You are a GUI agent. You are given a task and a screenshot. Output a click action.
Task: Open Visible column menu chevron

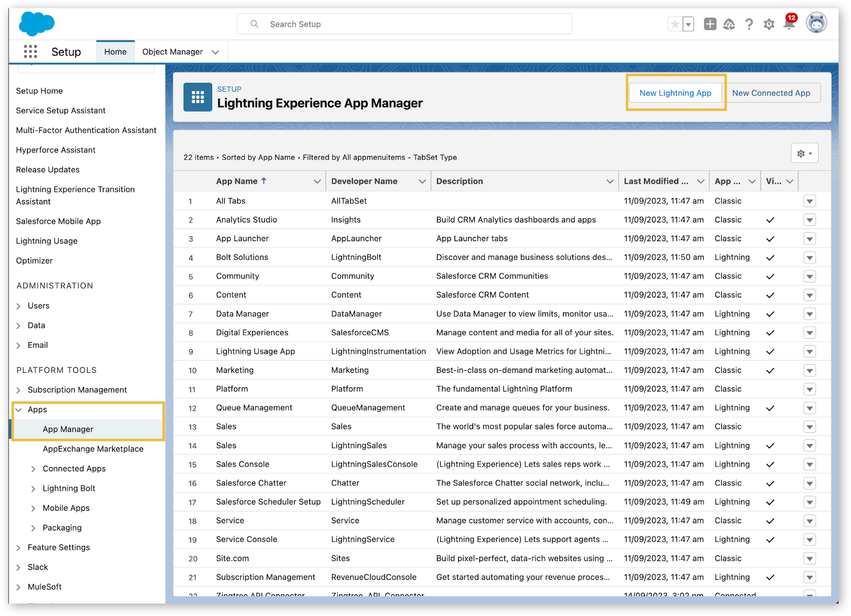coord(790,181)
